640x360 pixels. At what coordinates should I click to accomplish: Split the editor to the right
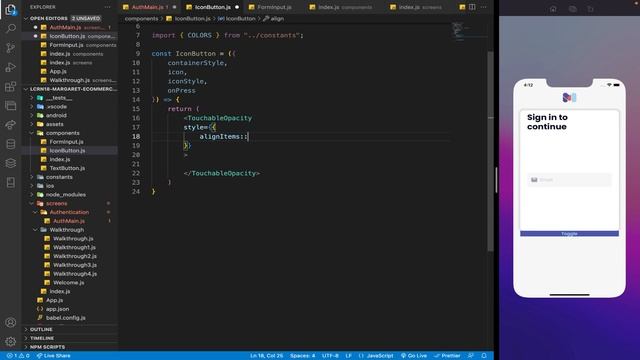(x=472, y=7)
